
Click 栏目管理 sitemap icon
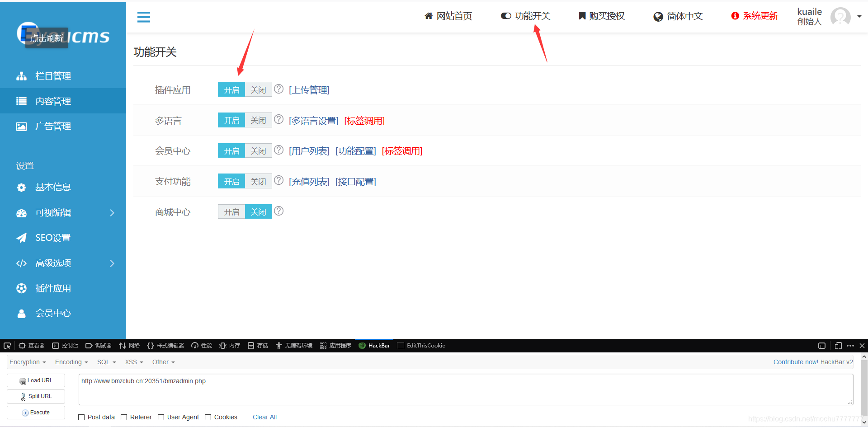(x=21, y=76)
